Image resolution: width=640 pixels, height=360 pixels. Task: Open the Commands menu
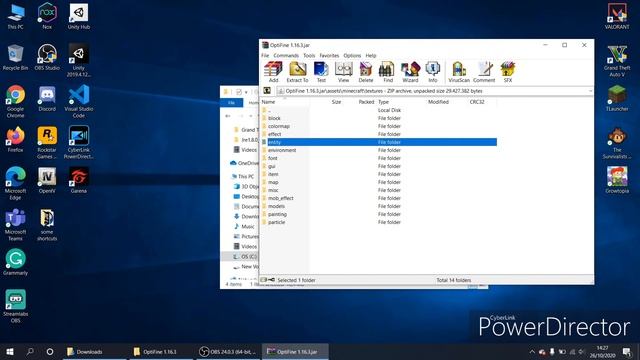[286, 56]
